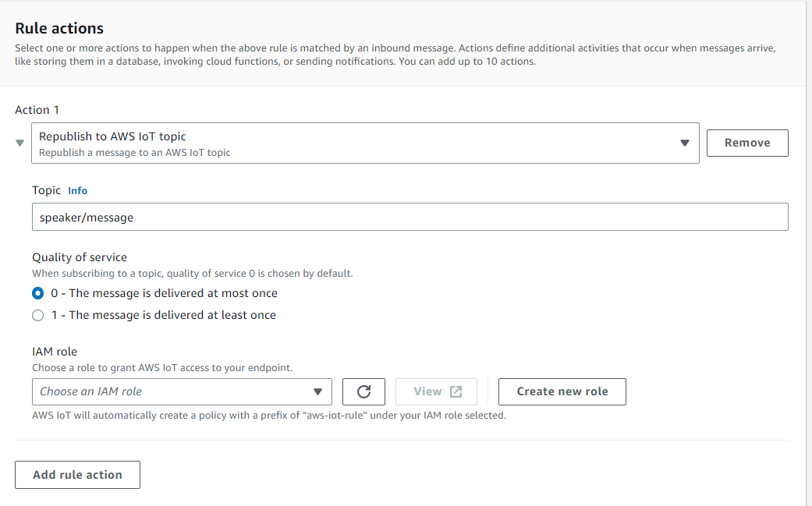
Task: Click the external-link icon on the View button
Action: pyautogui.click(x=456, y=391)
